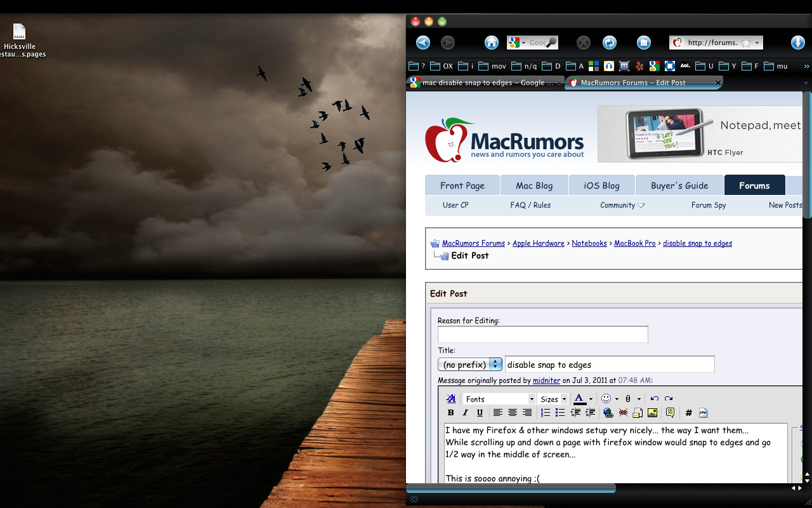Toggle Underline formatting in post editor
The width and height of the screenshot is (812, 508).
(x=480, y=413)
